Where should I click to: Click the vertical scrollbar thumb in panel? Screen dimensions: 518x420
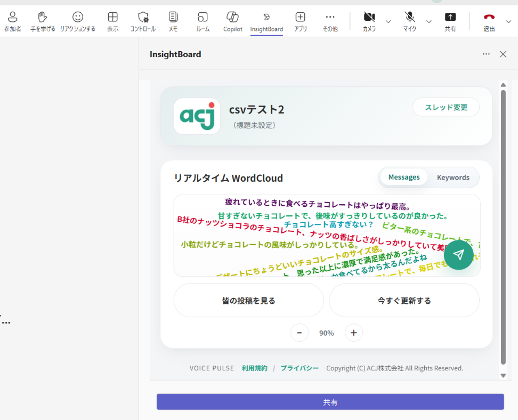tap(503, 228)
